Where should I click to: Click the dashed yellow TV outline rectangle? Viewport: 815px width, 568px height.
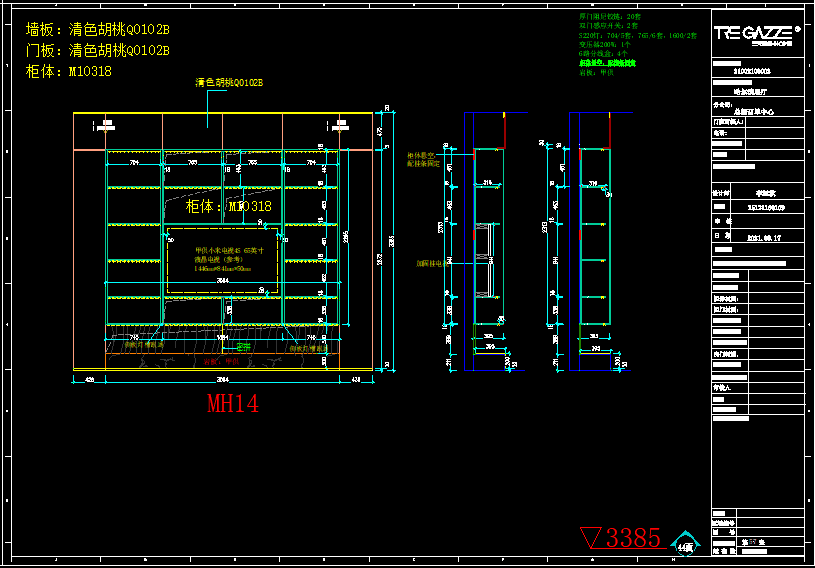pyautogui.click(x=222, y=260)
